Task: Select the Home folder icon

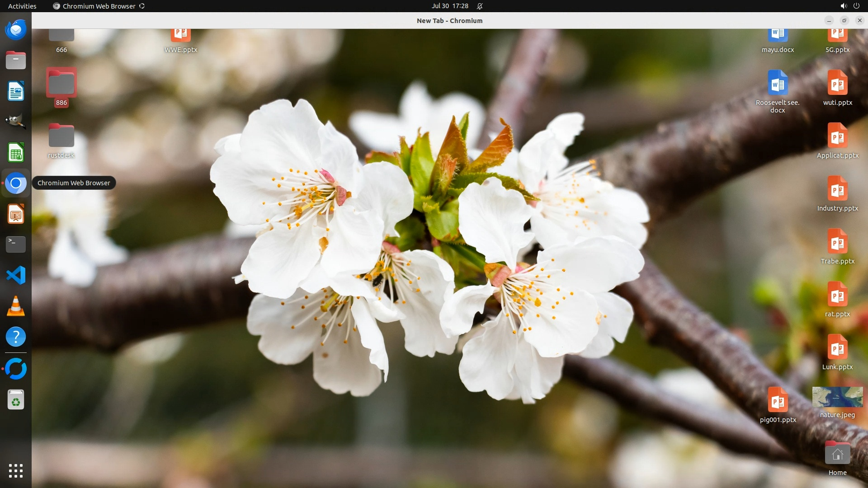Action: point(837,454)
